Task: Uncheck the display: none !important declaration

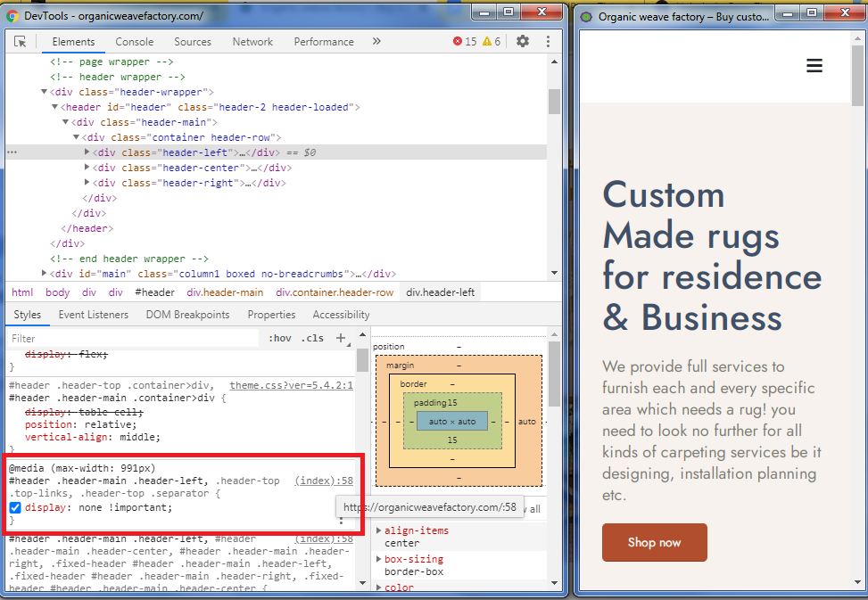Action: point(15,507)
